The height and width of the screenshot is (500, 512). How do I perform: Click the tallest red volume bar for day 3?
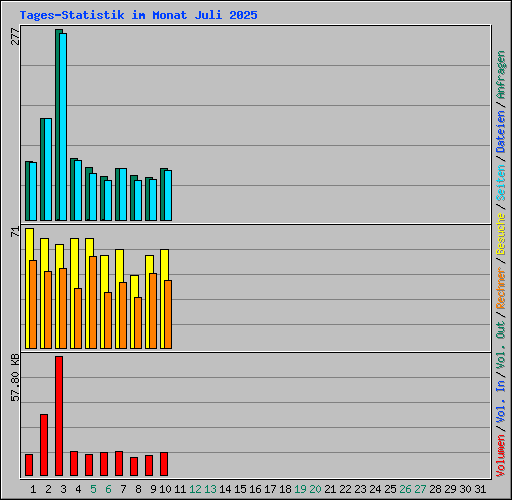click(59, 416)
